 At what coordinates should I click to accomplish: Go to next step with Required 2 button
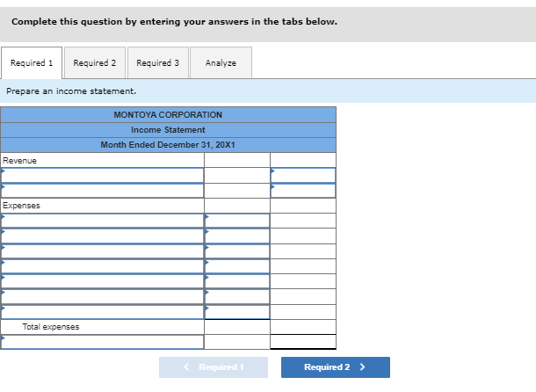[336, 367]
